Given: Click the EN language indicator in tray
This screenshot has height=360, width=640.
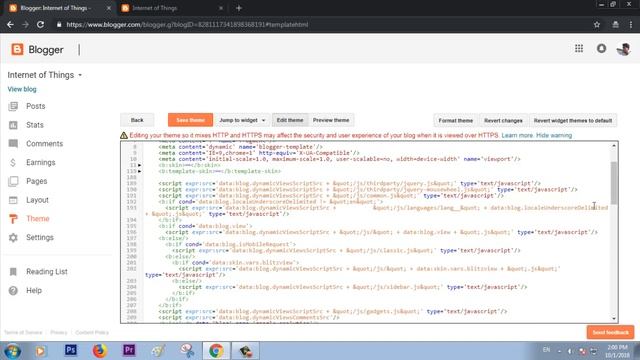Looking at the screenshot, I should (547, 350).
